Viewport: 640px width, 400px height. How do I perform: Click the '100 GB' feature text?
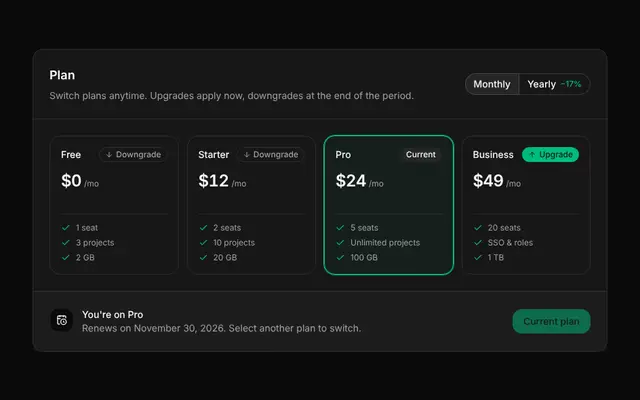[x=364, y=258]
